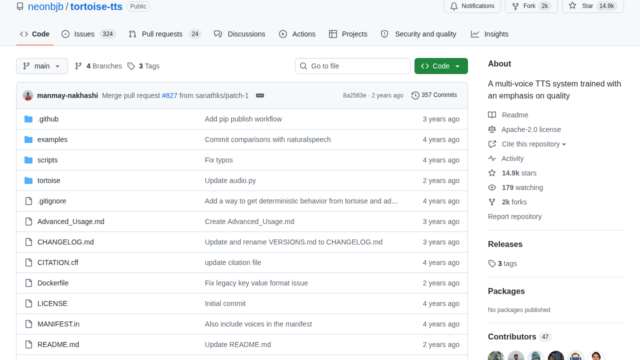Click the Releases heading

coord(505,244)
